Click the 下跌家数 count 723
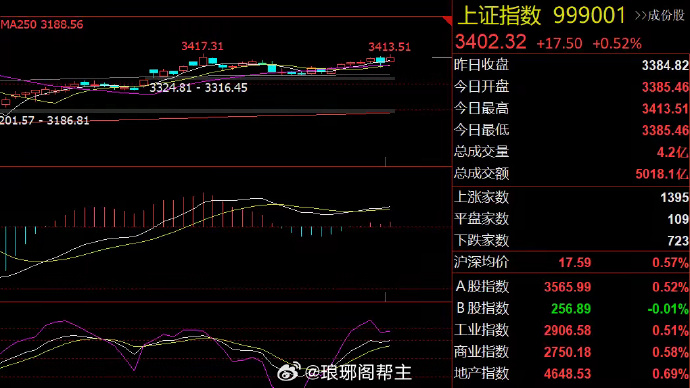The height and width of the screenshot is (388, 690). click(678, 241)
